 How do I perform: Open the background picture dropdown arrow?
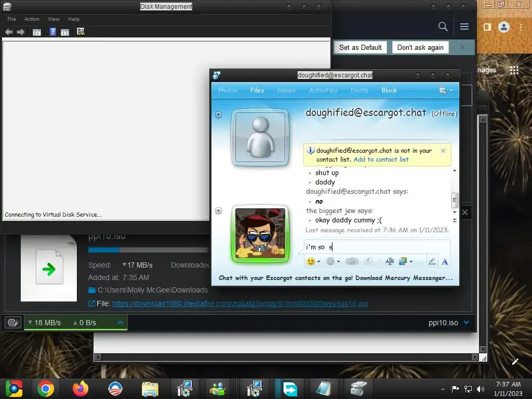411,262
